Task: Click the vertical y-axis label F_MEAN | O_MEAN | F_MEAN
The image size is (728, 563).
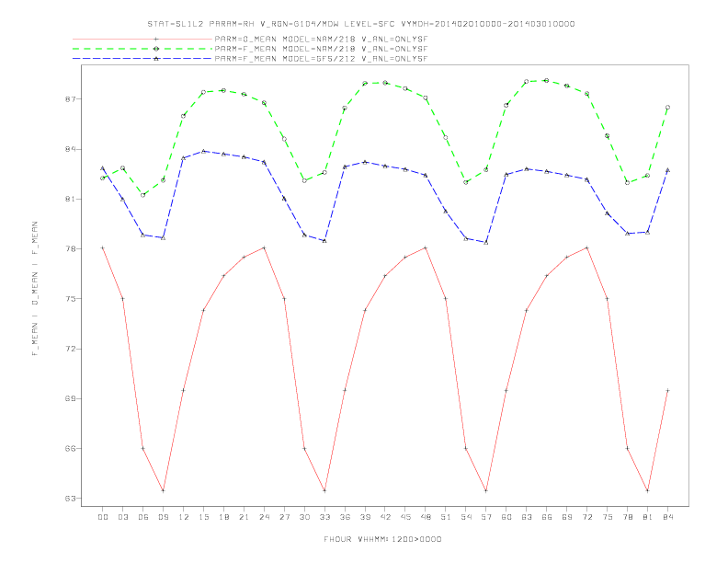Action: 35,289
